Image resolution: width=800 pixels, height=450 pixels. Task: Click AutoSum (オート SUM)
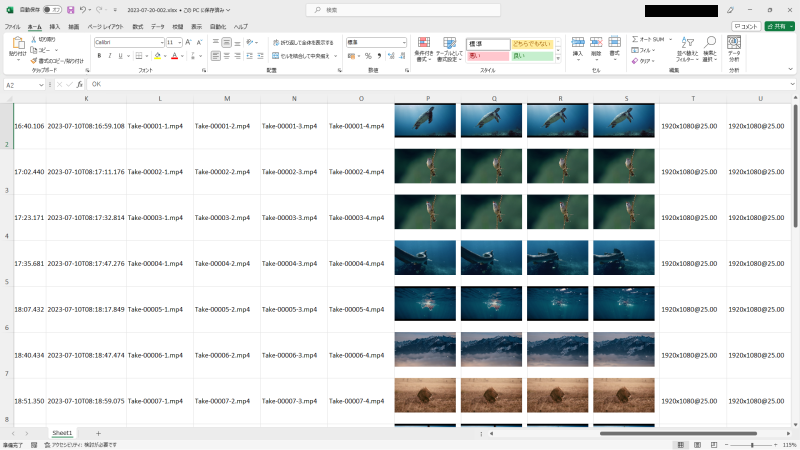648,39
